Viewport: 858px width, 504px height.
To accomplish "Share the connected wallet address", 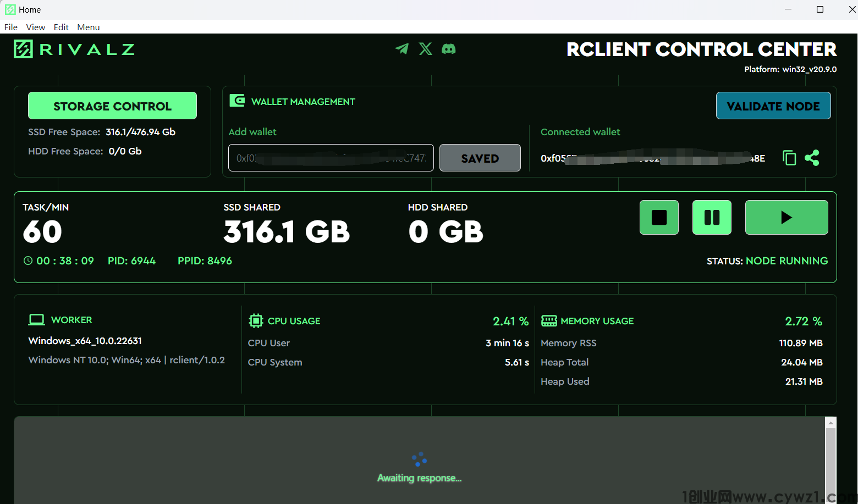I will [812, 158].
